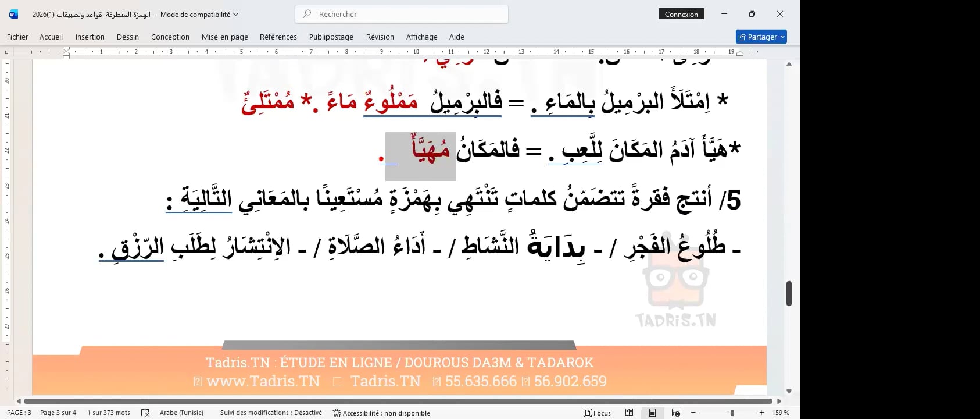This screenshot has height=419, width=980.
Task: Click the red word مُهَيَّأٌ in the document
Action: (x=431, y=148)
